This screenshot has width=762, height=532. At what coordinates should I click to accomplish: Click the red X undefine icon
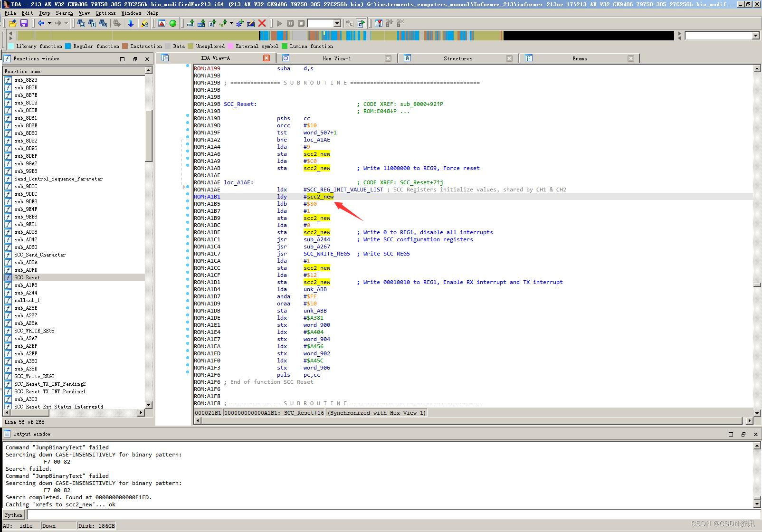pos(262,23)
